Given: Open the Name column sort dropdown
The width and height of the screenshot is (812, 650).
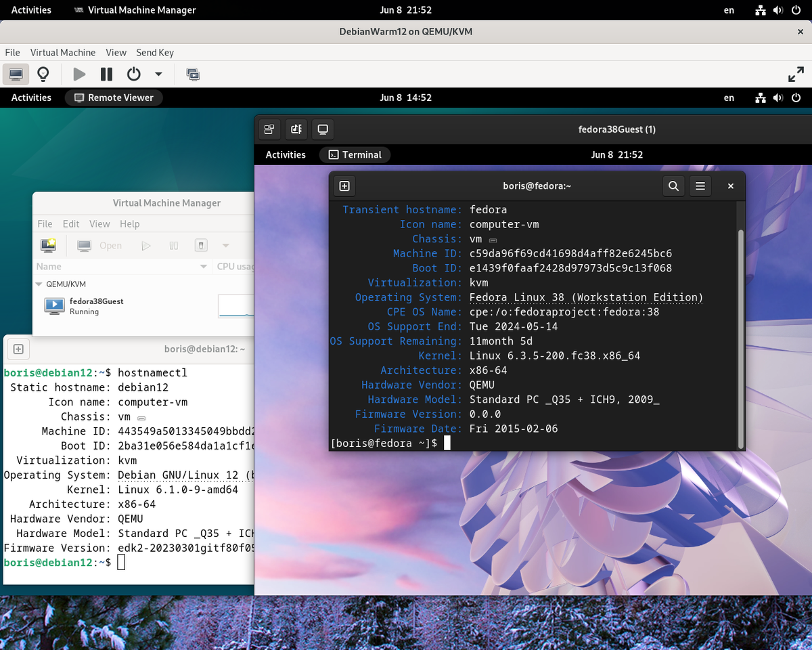Looking at the screenshot, I should [x=204, y=266].
